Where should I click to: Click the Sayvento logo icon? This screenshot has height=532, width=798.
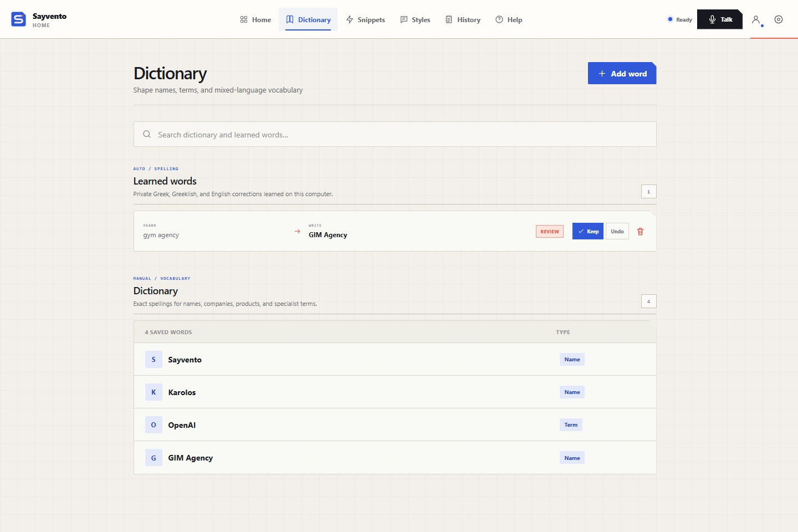[x=18, y=19]
